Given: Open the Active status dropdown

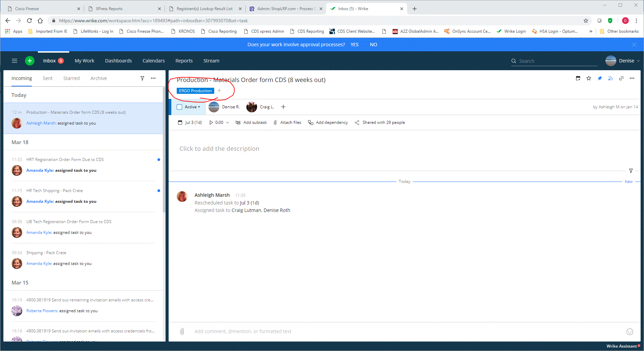Looking at the screenshot, I should pos(192,107).
